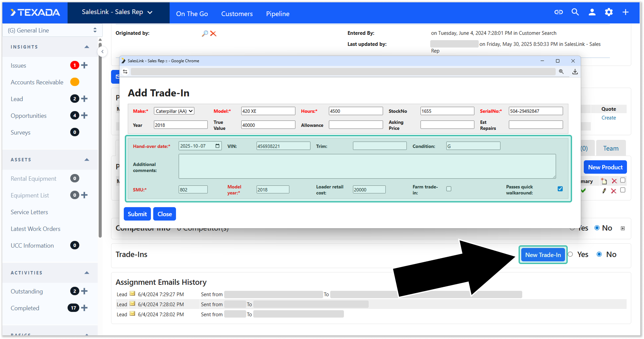
Task: Uncheck Passes quick walkaround checkbox
Action: coord(560,189)
